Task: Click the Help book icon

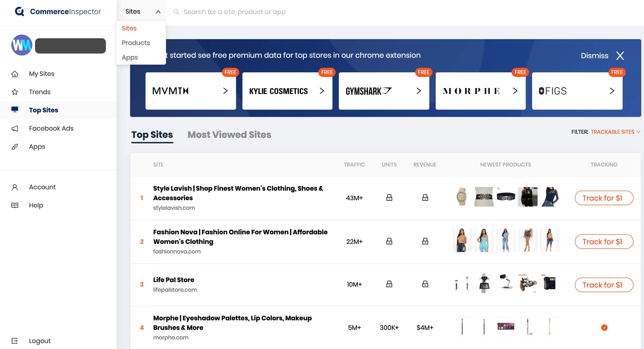Action: 15,205
